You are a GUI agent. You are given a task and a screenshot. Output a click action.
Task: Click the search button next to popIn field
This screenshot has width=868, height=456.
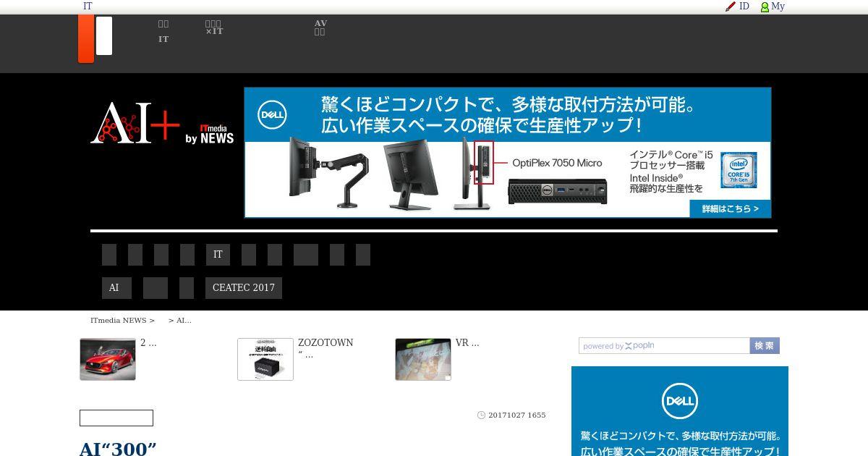(x=765, y=346)
